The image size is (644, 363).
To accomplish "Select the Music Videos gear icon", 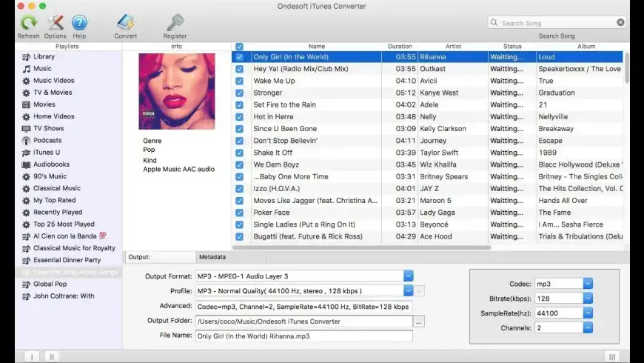I will pos(27,81).
